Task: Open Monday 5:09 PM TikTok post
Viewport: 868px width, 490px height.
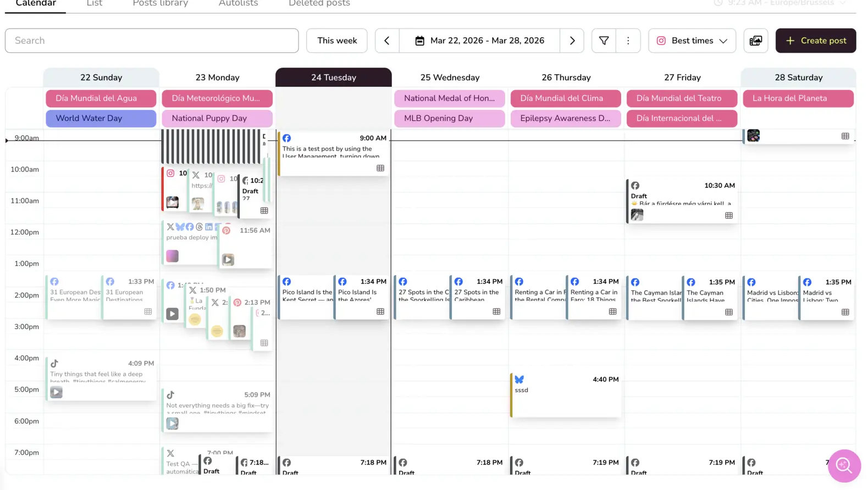Action: (218, 410)
